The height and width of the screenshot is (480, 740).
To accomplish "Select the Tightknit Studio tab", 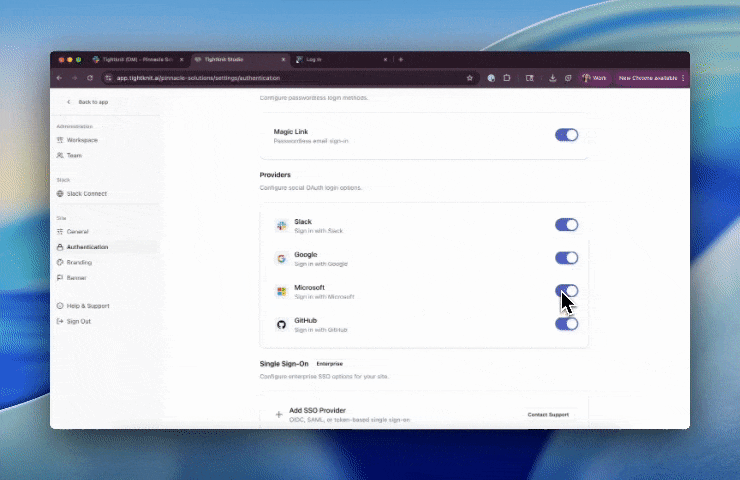I will point(240,59).
